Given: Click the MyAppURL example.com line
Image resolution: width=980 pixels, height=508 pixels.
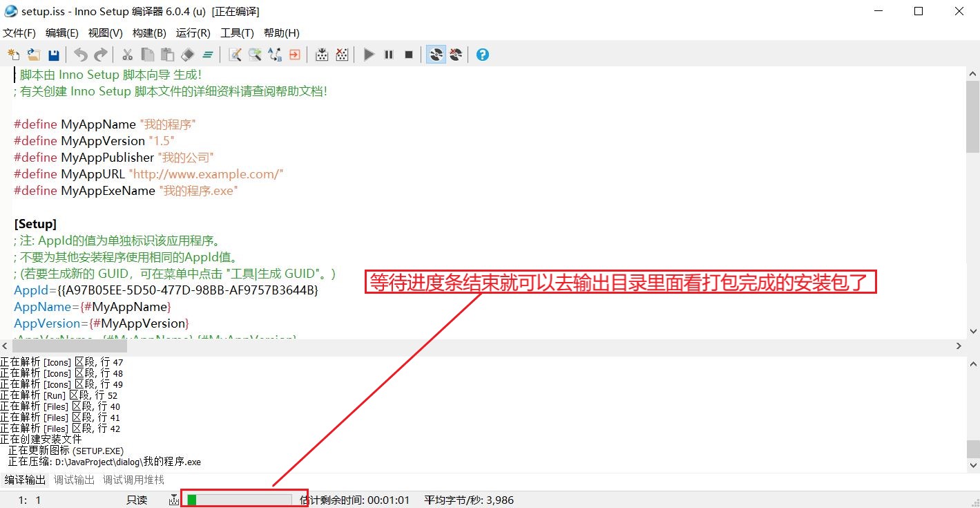Looking at the screenshot, I should coord(148,174).
